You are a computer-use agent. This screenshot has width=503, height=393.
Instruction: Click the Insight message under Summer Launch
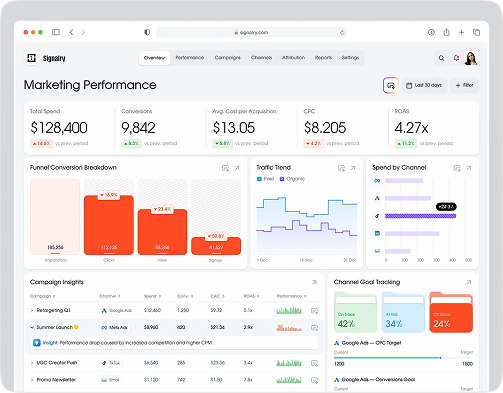pyautogui.click(x=174, y=343)
